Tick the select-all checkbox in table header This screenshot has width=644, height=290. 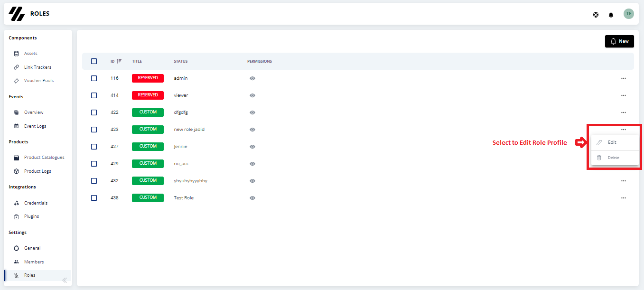[94, 61]
